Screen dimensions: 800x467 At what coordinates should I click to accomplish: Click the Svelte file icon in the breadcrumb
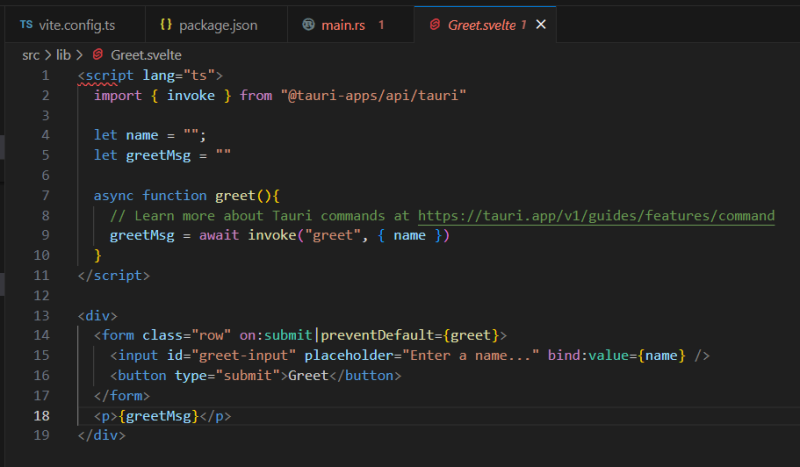[99, 55]
